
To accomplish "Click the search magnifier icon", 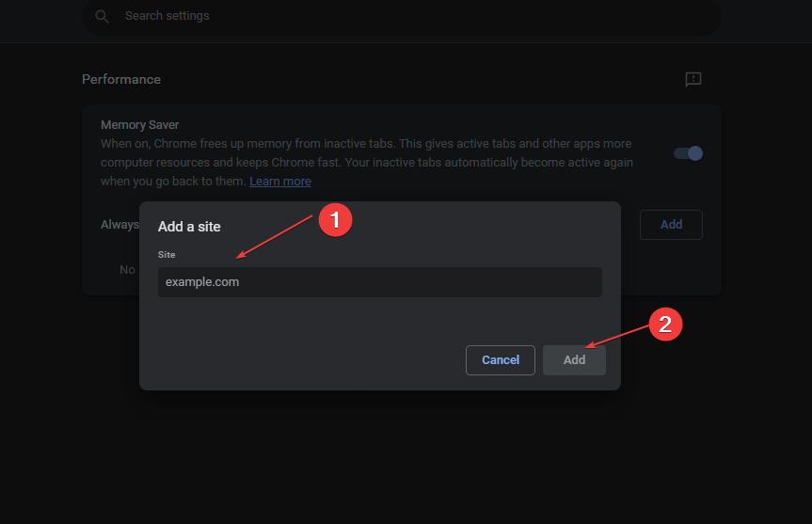I will (102, 17).
